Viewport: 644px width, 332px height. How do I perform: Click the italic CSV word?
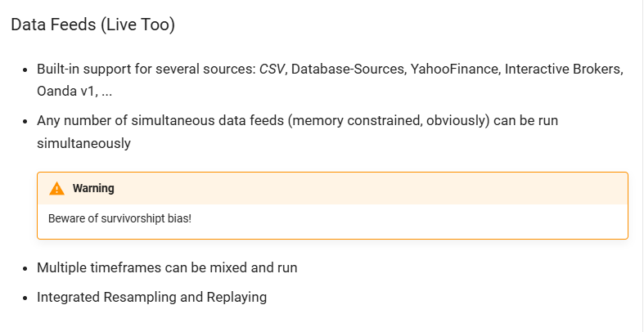point(271,69)
